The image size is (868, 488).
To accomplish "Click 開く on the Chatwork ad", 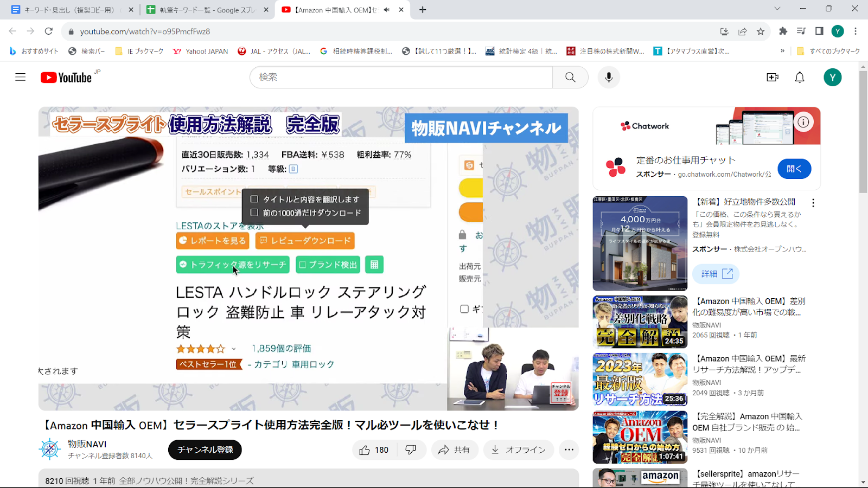I will [794, 169].
